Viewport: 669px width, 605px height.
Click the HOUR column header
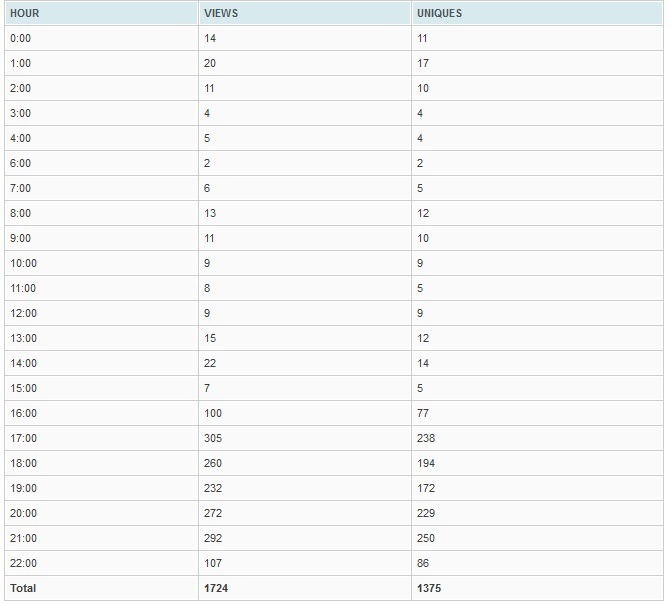click(101, 13)
